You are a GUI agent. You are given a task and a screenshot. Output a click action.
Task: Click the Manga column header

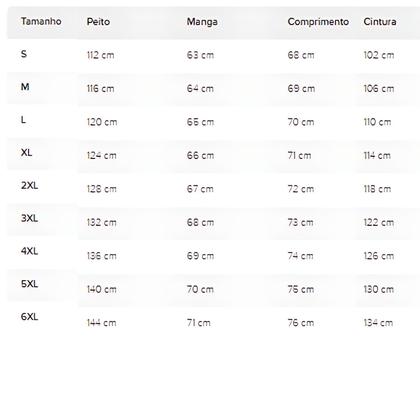(202, 22)
